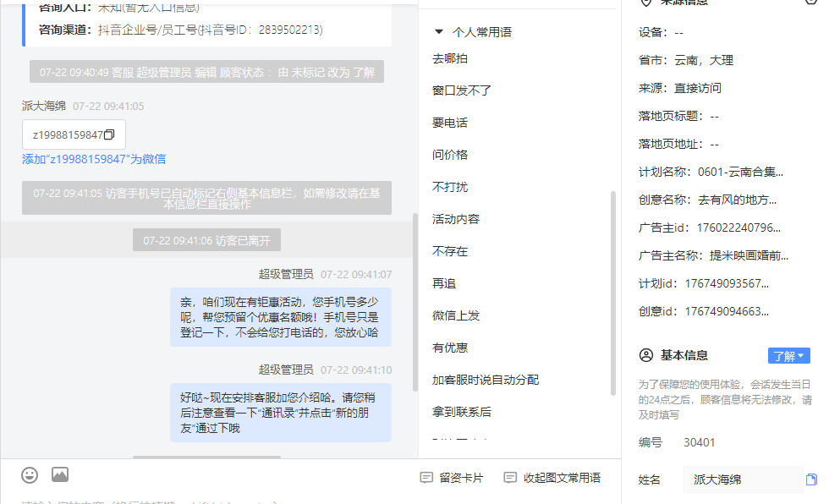Select the quick phrase 微信上发
The image size is (829, 504).
456,316
